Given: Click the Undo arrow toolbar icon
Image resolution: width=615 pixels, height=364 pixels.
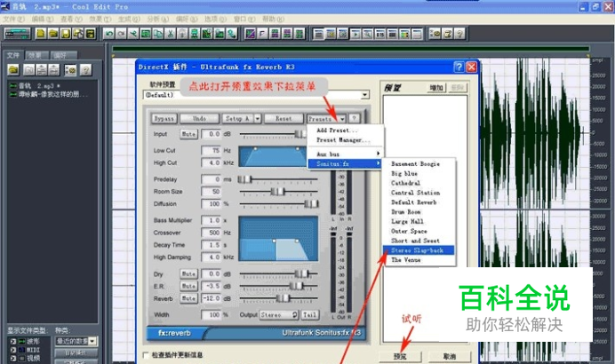Looking at the screenshot, I should 109,34.
